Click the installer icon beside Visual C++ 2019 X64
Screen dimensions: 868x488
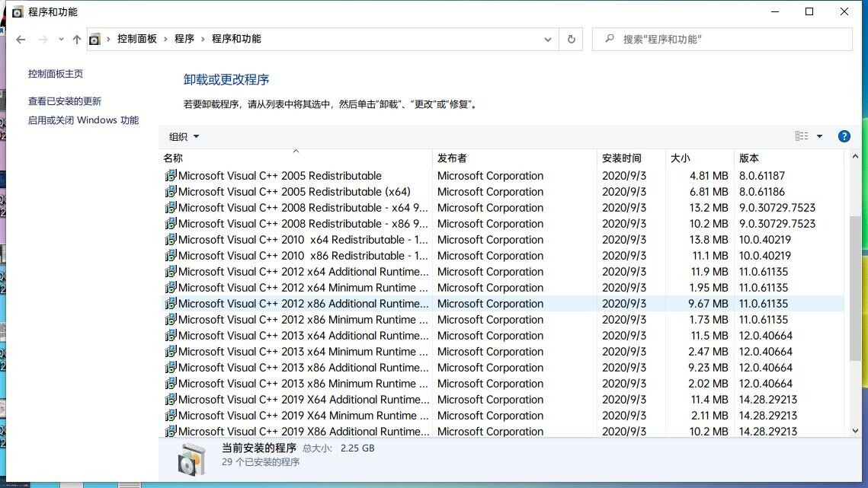tap(171, 399)
